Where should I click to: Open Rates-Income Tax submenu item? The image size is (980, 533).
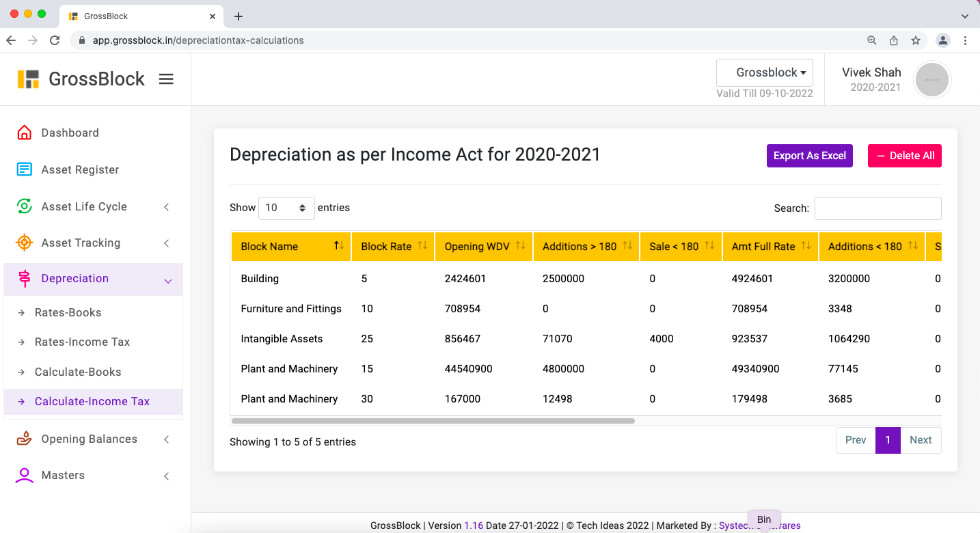coord(82,342)
